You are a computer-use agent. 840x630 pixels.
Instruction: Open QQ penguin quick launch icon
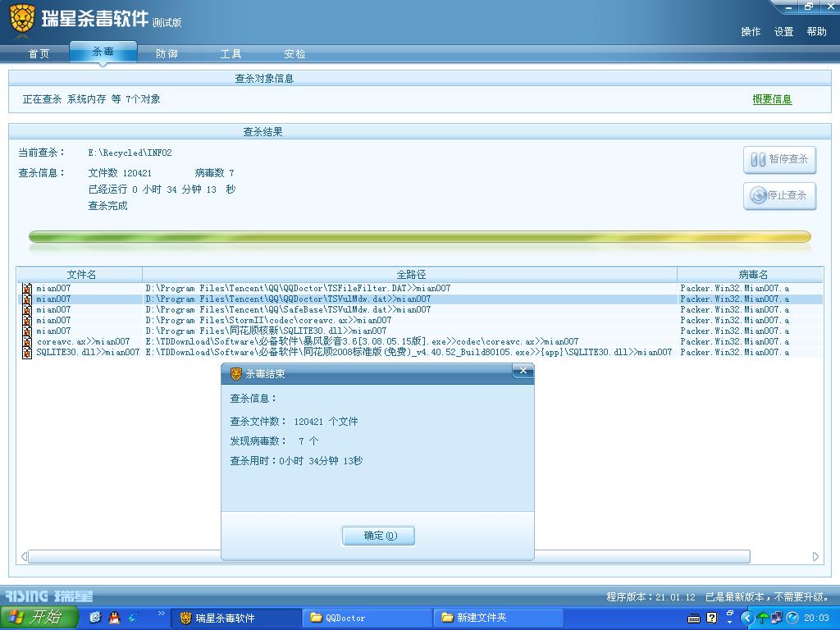(114, 618)
